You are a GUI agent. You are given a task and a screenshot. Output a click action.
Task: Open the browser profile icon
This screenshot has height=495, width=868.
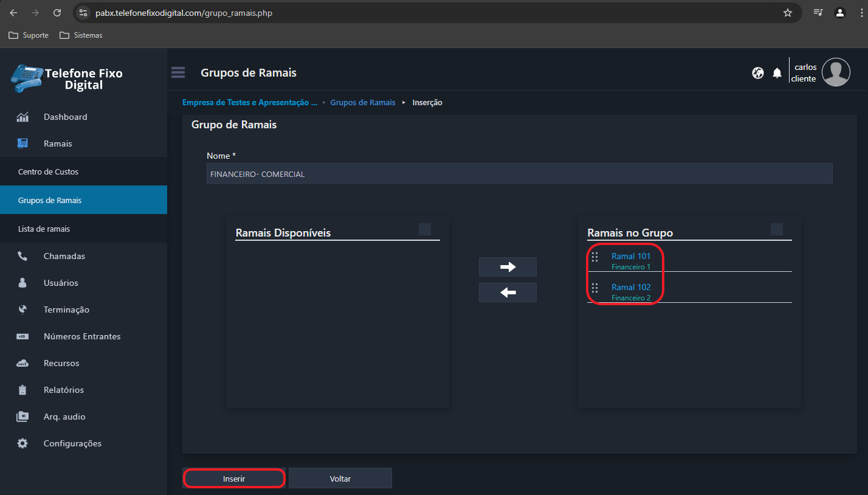click(840, 13)
